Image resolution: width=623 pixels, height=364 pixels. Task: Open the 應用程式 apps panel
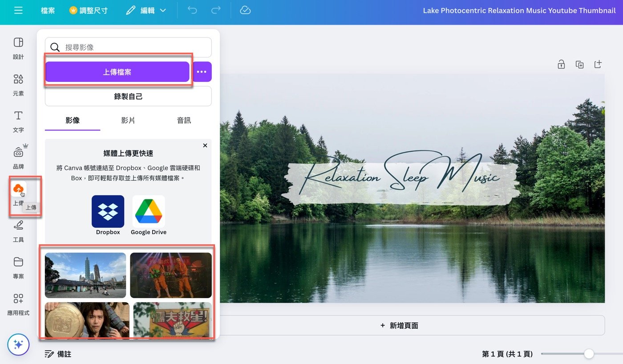(18, 304)
